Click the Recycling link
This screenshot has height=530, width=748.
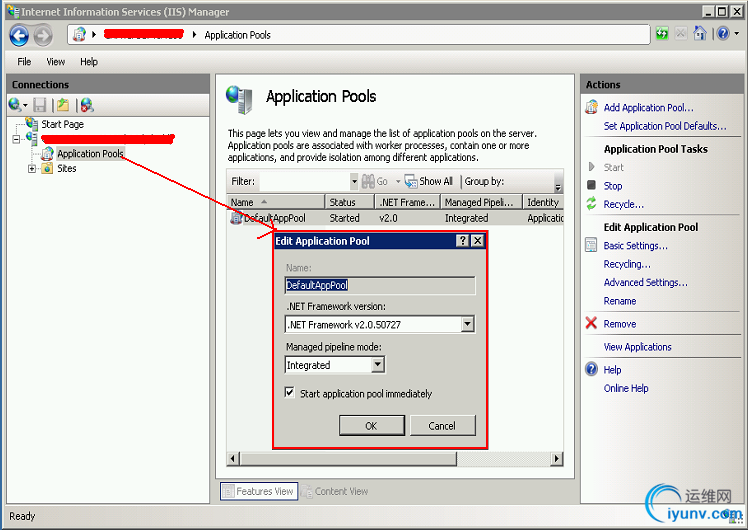coord(627,264)
